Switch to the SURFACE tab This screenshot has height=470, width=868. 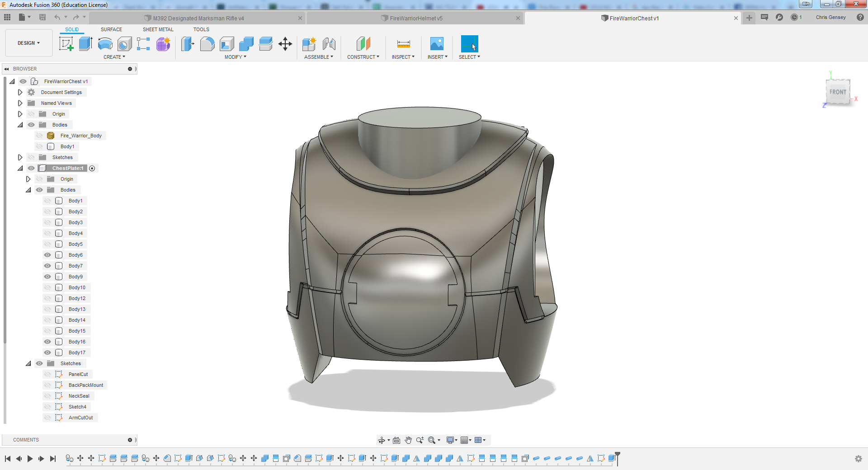tap(111, 29)
